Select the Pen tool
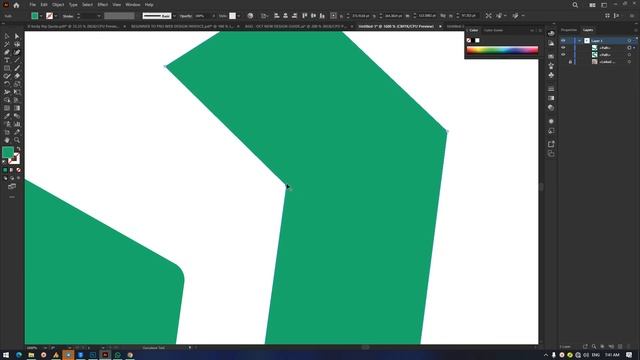Image resolution: width=640 pixels, height=360 pixels. pos(7,52)
